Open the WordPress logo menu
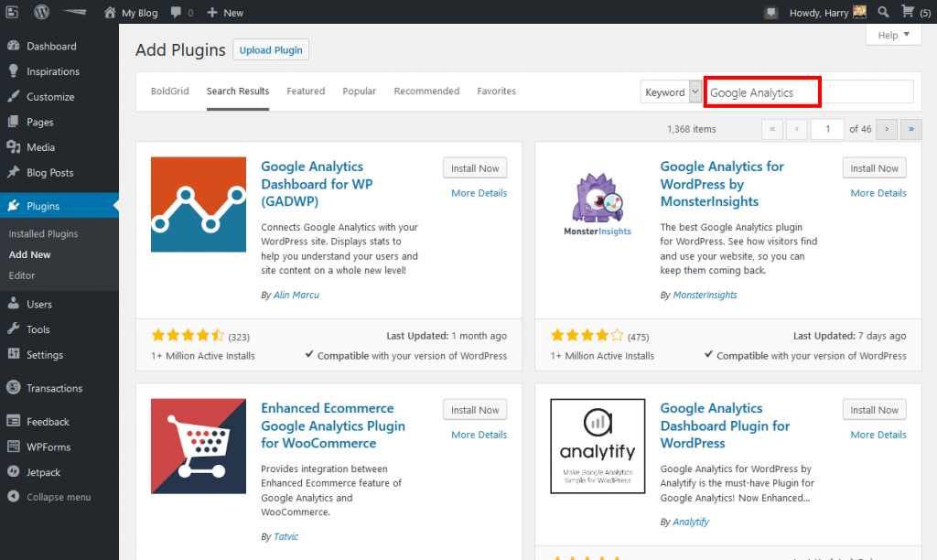 (41, 12)
